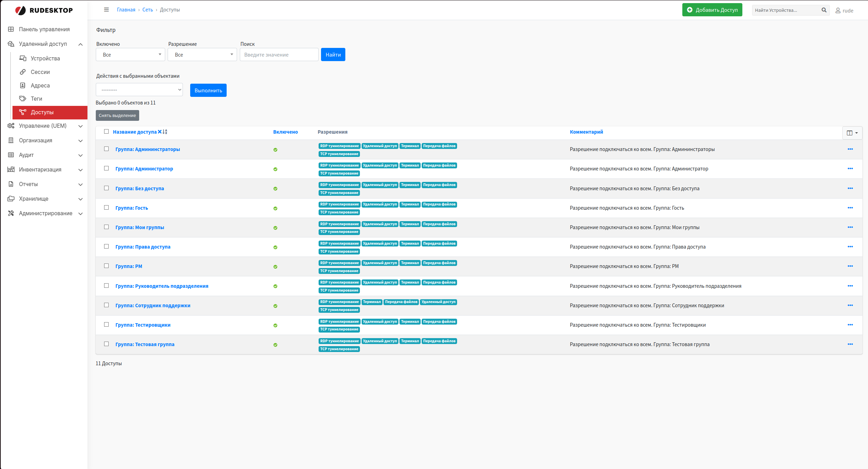
Task: Select the checkbox for Группа: Тестировщики
Action: (x=106, y=324)
